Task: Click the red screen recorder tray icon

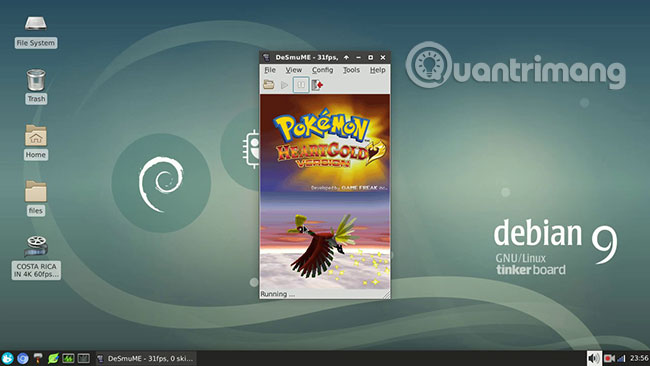Action: pyautogui.click(x=609, y=358)
